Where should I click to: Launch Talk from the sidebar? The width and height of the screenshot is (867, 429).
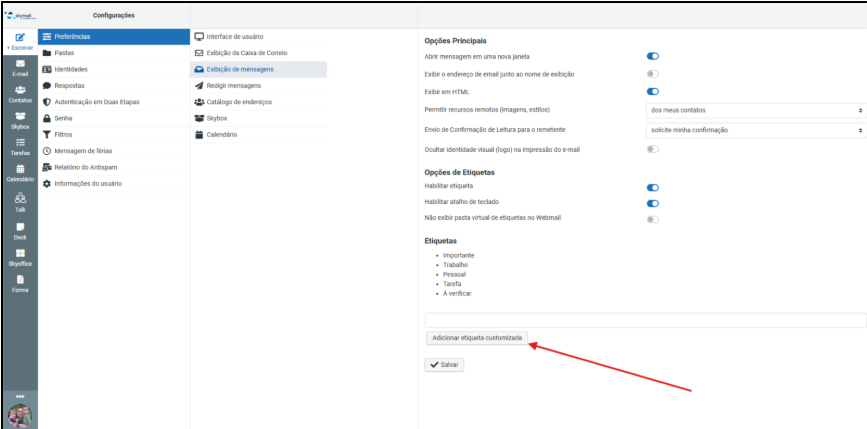20,201
